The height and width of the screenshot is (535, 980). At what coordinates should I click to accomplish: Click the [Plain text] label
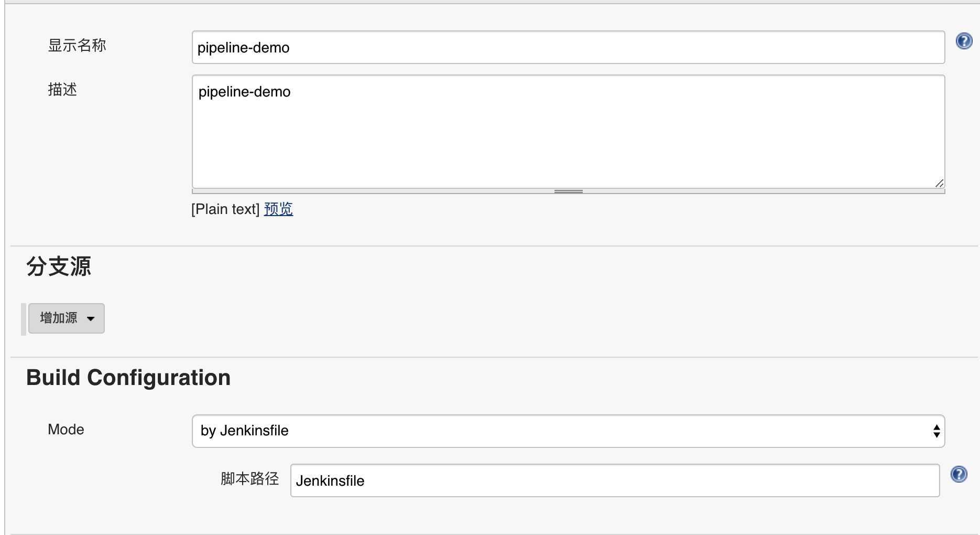(225, 209)
